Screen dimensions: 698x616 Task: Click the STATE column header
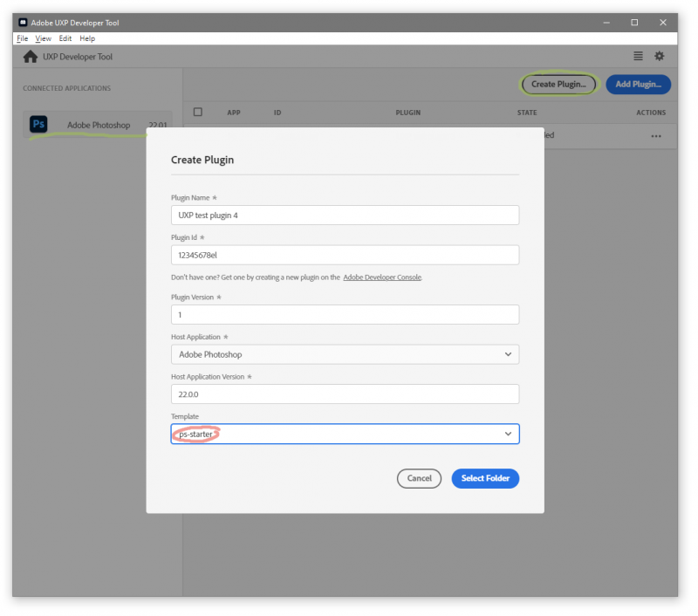click(527, 113)
